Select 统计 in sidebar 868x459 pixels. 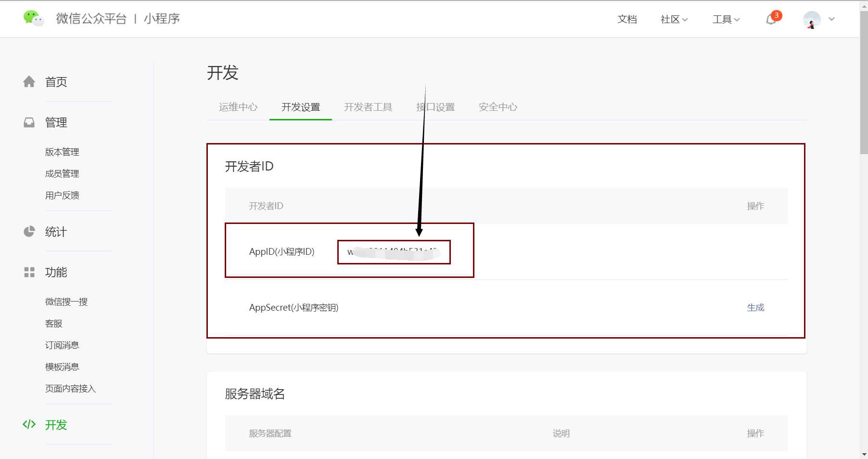56,232
